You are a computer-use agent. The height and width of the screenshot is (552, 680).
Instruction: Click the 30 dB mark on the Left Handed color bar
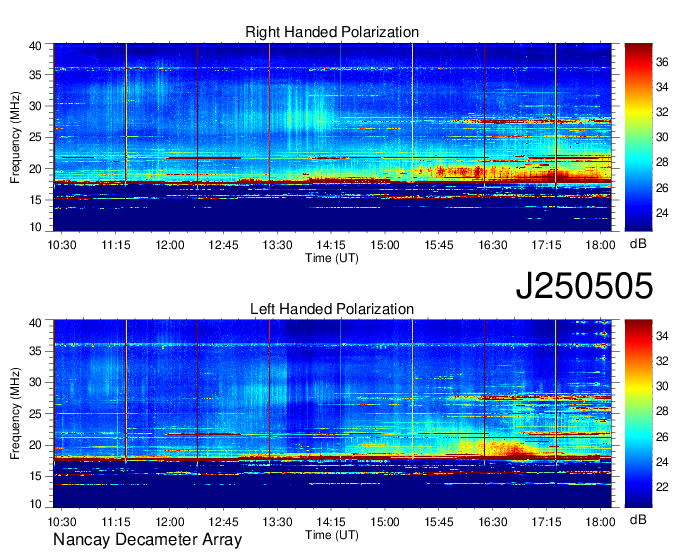[662, 386]
